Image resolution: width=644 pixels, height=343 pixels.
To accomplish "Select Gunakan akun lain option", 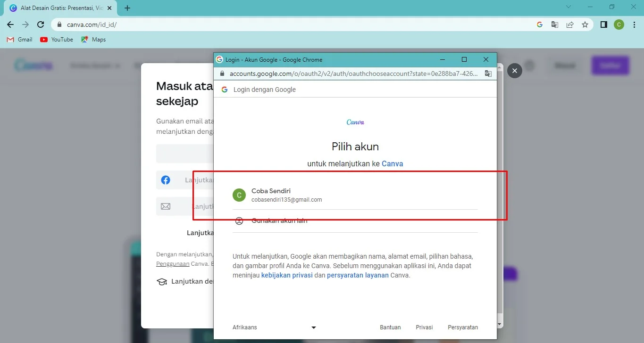I will [x=355, y=221].
